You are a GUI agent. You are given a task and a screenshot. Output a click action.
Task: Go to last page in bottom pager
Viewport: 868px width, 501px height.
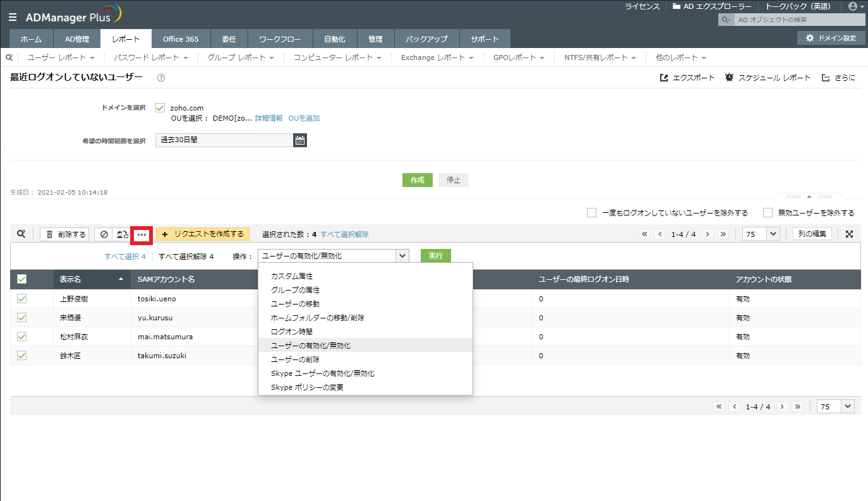(x=797, y=407)
